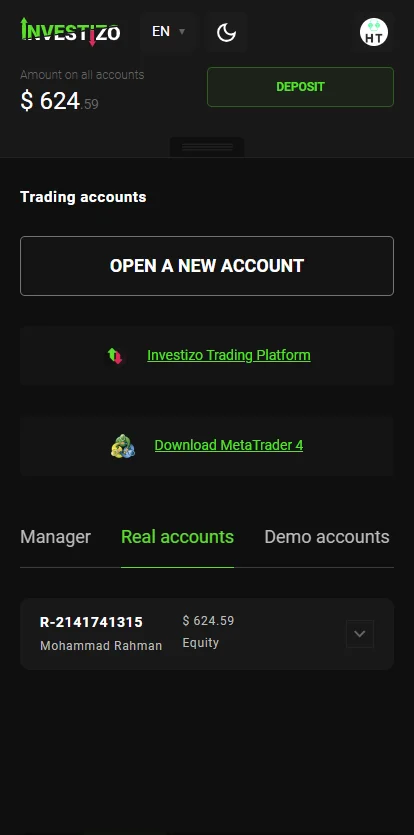Click the MetaTrader 4 icon
Viewport: 414px width, 835px height.
pyautogui.click(x=123, y=446)
